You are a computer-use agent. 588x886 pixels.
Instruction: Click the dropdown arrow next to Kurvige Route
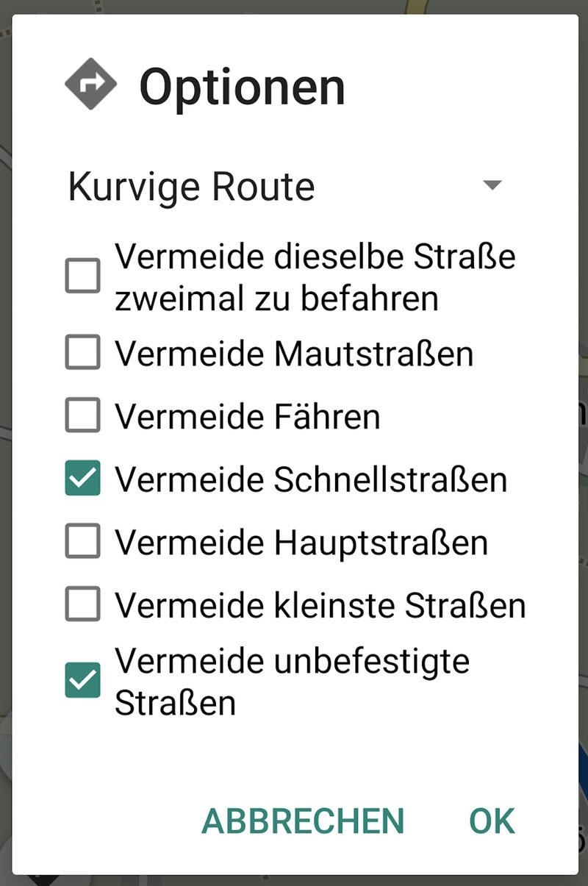492,185
